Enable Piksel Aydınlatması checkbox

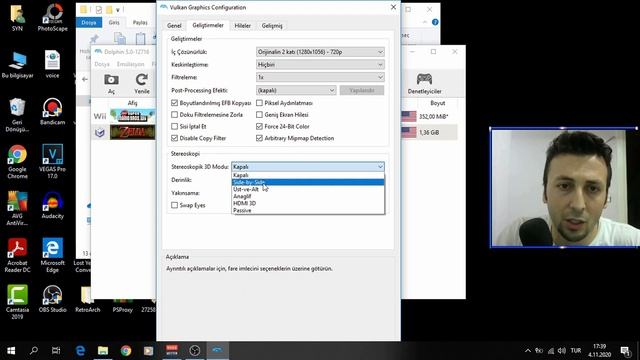click(259, 103)
